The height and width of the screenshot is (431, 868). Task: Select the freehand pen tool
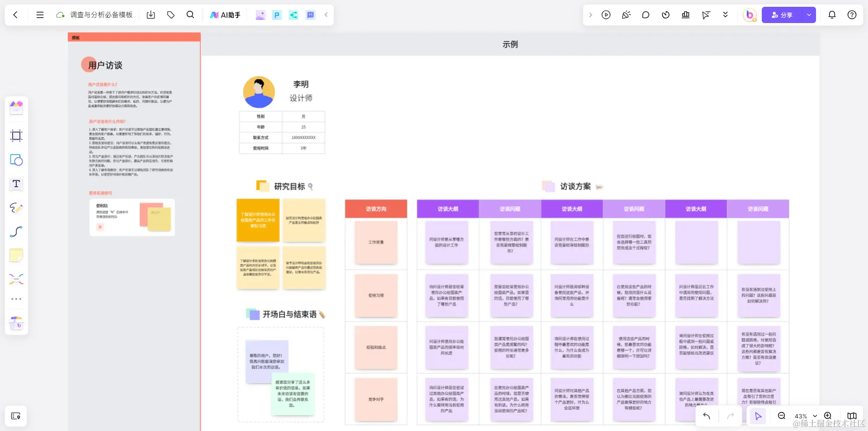[16, 208]
